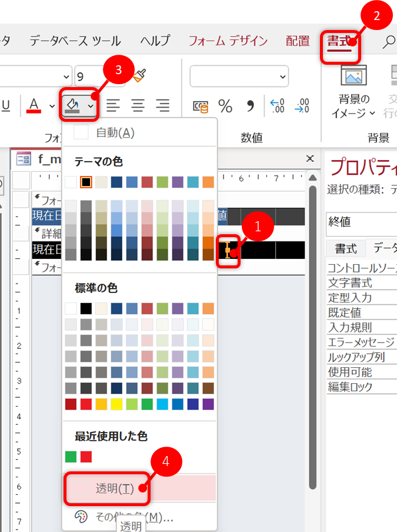Open the background color dropdown arrow
This screenshot has width=397, height=532.
(91, 106)
